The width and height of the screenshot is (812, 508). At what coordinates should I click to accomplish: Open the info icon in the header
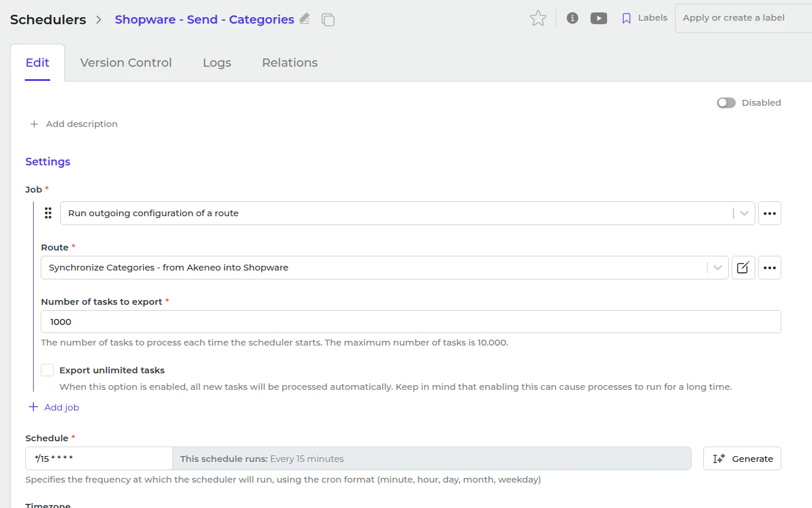point(572,18)
